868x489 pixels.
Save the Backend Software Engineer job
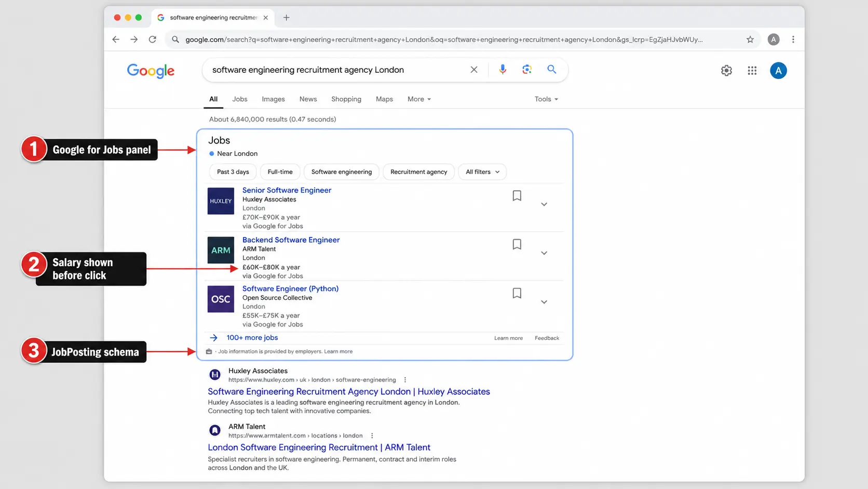[517, 245]
